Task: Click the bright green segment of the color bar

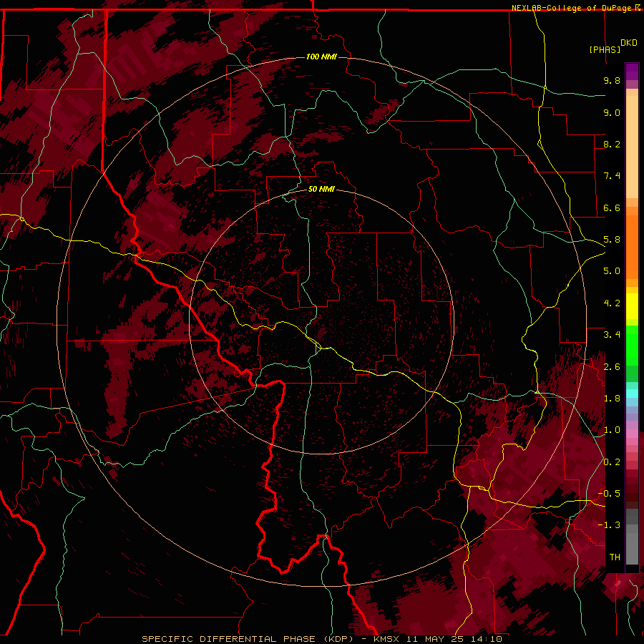Action: (x=632, y=346)
